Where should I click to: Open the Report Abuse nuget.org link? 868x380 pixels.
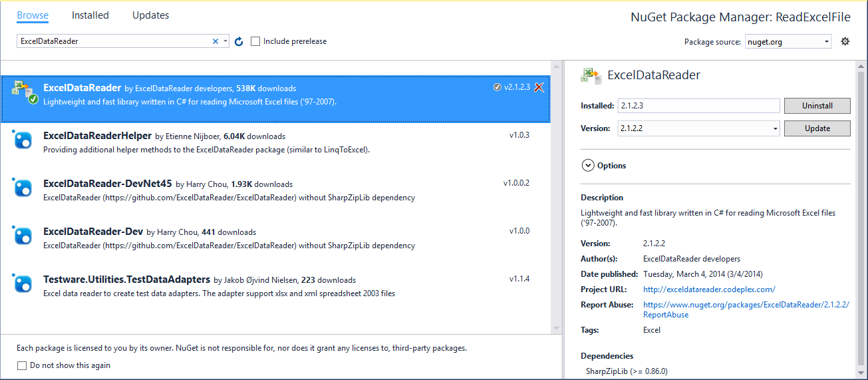[746, 309]
